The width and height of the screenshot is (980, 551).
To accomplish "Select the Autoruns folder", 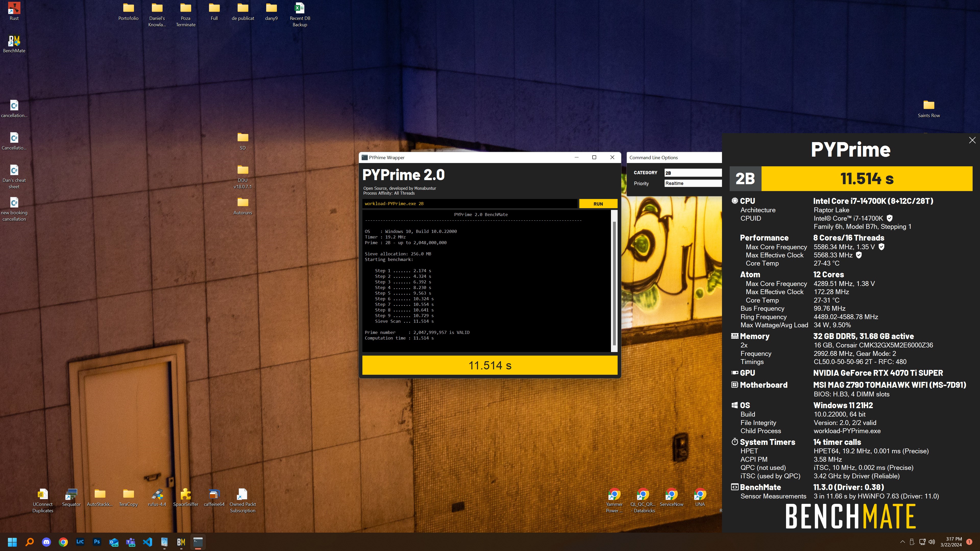I will coord(243,206).
